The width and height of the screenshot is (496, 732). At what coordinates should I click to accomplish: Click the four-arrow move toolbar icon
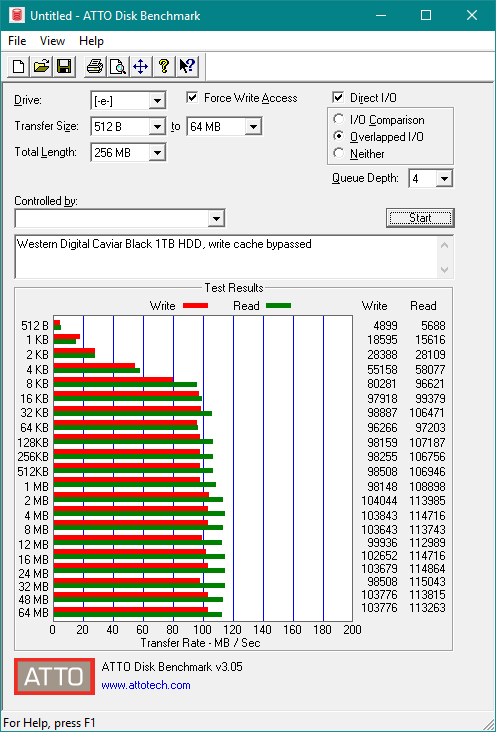pos(140,66)
